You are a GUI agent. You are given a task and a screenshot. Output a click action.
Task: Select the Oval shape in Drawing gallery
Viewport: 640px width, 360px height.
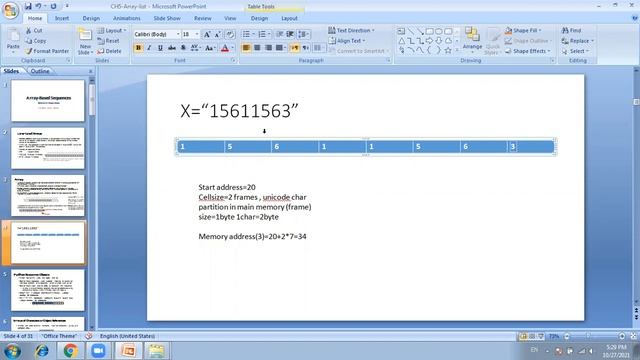[x=439, y=31]
